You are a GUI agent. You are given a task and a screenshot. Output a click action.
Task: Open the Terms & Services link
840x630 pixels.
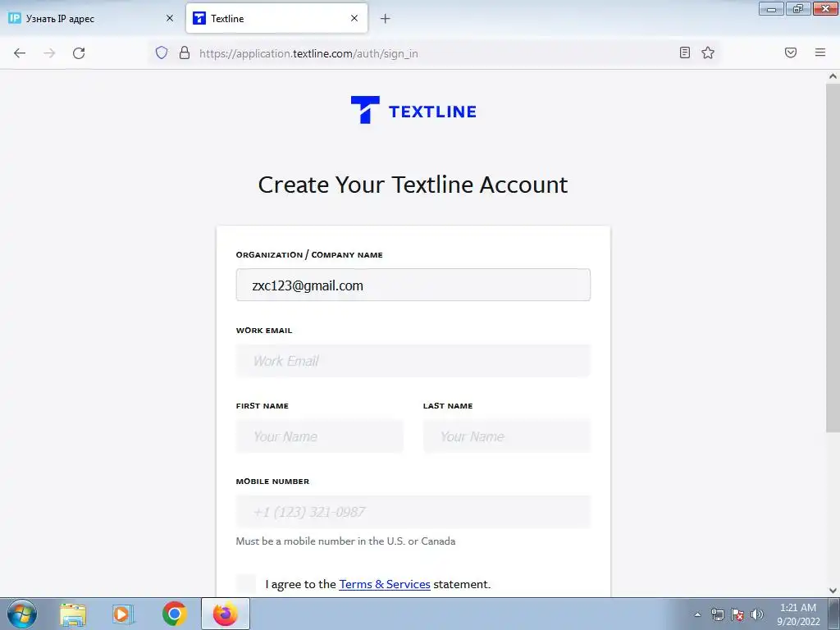click(x=385, y=584)
